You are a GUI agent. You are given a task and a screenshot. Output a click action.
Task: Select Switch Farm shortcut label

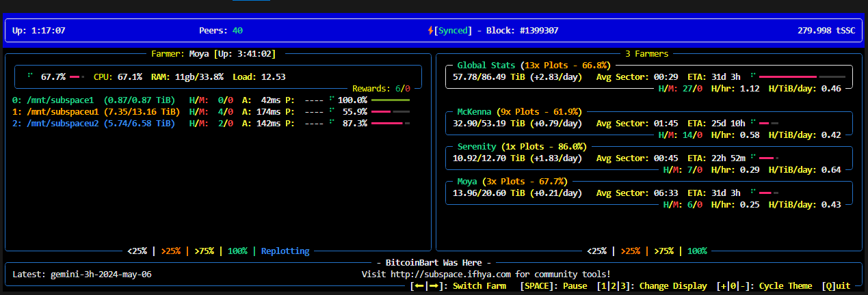[x=479, y=286]
